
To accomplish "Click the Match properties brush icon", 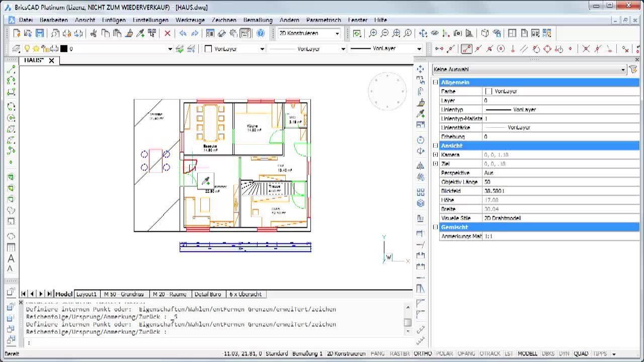I will [129, 33].
